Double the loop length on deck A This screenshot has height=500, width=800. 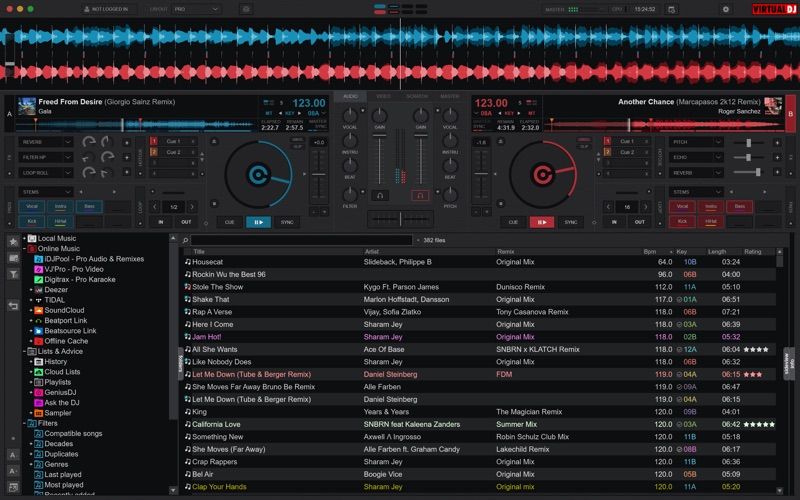tap(192, 207)
